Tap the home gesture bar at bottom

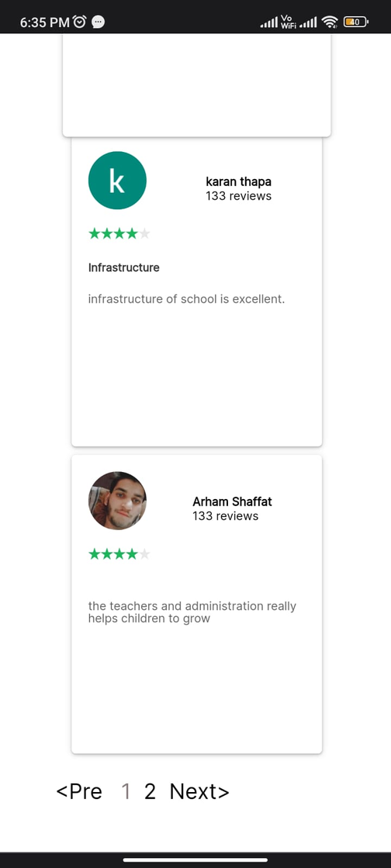pos(195,859)
